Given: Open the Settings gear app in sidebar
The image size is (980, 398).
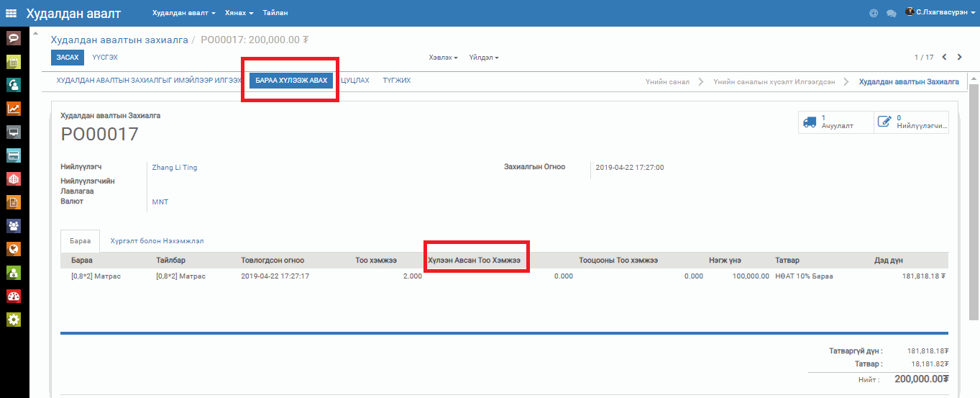Looking at the screenshot, I should [14, 319].
